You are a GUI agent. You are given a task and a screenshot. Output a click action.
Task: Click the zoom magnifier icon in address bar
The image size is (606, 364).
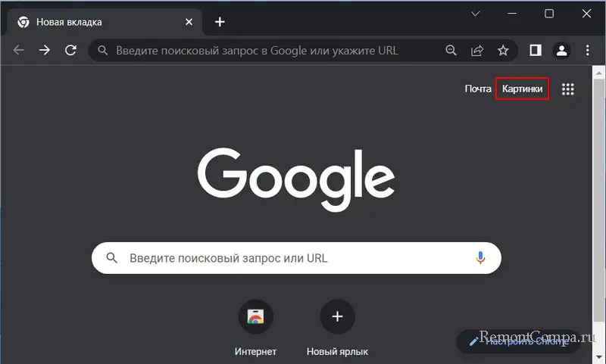click(451, 51)
